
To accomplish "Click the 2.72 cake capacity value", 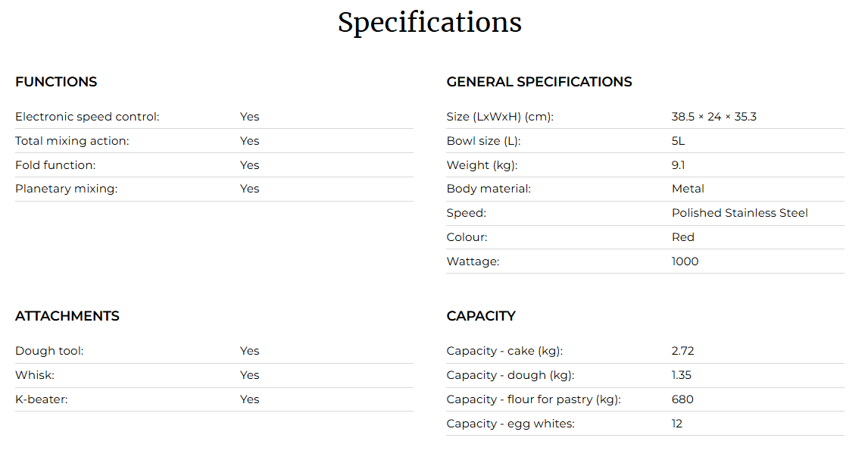I will point(682,351).
